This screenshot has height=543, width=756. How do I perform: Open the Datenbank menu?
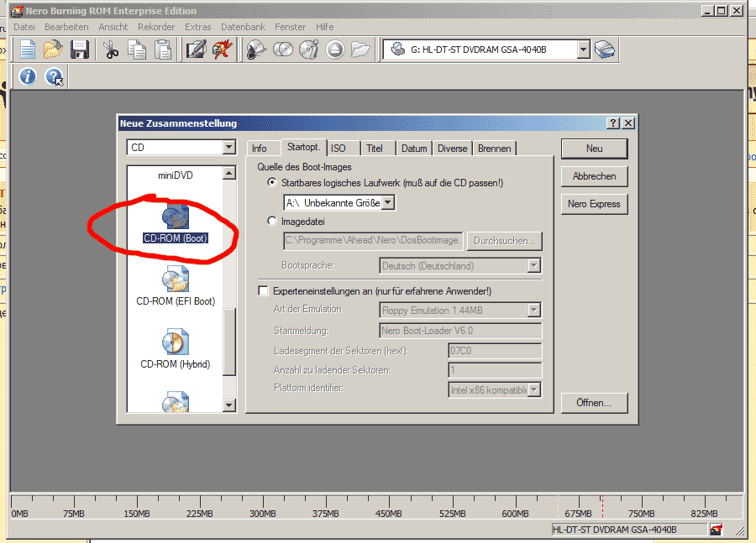point(243,27)
